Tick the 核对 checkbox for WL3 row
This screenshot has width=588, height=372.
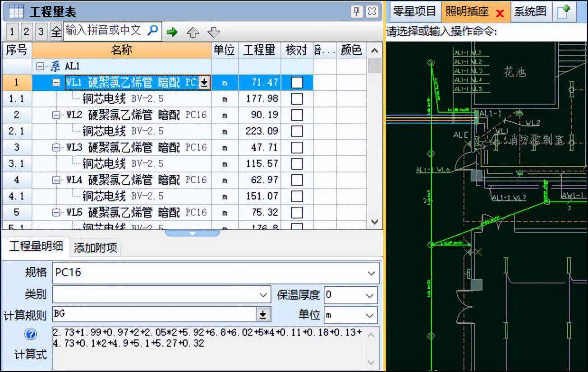pyautogui.click(x=297, y=148)
